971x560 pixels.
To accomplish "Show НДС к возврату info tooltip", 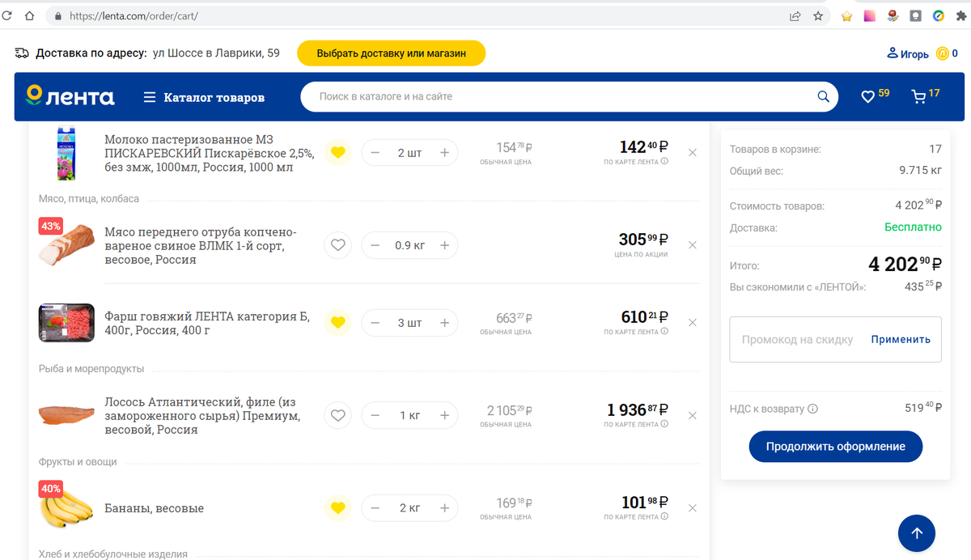I will pyautogui.click(x=812, y=409).
